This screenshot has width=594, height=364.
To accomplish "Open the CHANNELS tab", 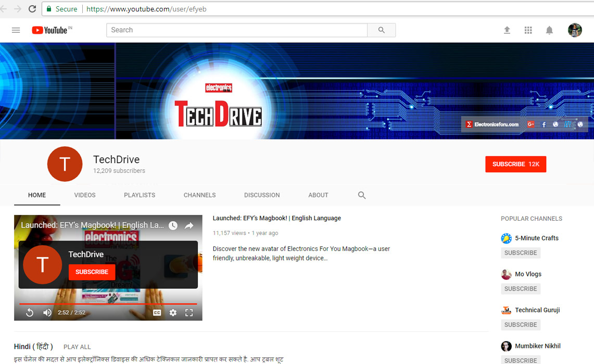I will click(199, 195).
